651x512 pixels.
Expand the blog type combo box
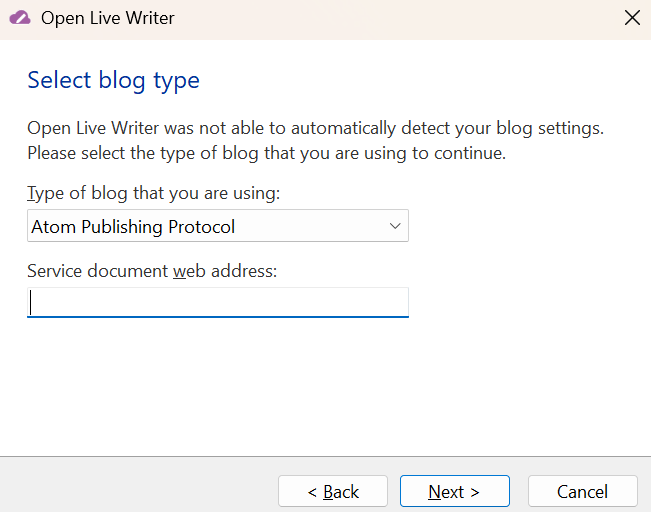[x=217, y=226]
